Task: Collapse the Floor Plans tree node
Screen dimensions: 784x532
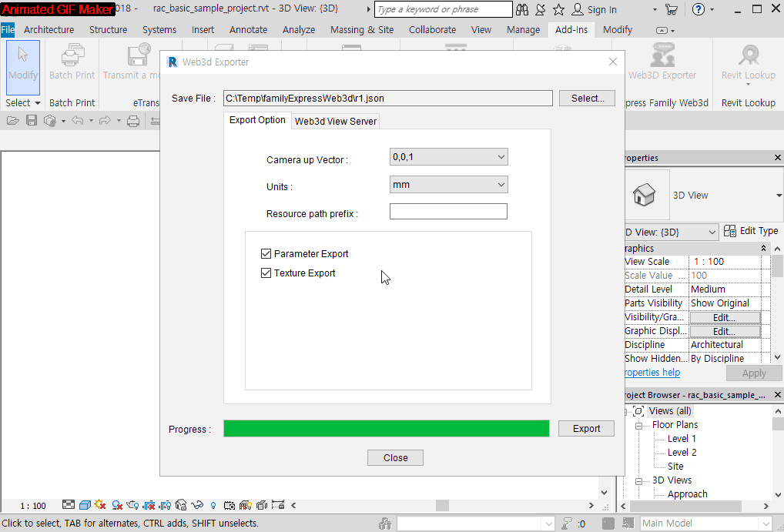Action: point(638,426)
